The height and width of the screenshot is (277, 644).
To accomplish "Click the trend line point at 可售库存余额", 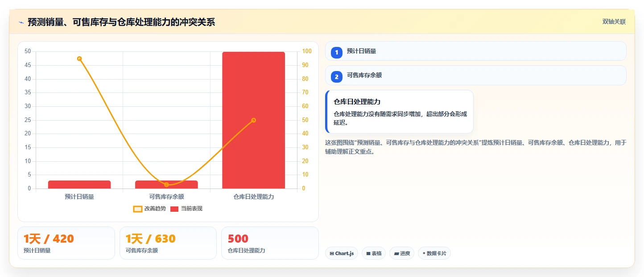I will [x=166, y=185].
